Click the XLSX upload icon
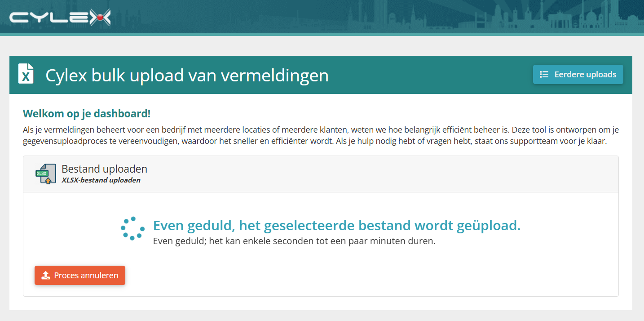This screenshot has height=321, width=644. tap(46, 174)
